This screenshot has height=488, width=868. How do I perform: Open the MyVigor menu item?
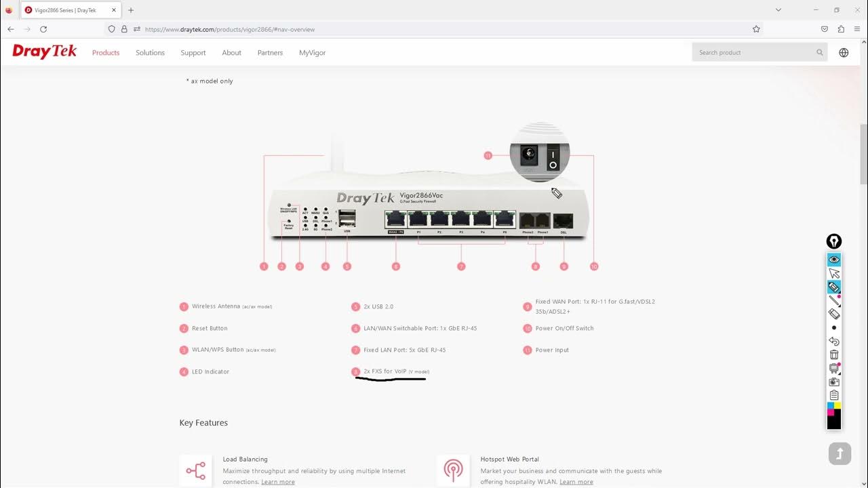(x=313, y=52)
